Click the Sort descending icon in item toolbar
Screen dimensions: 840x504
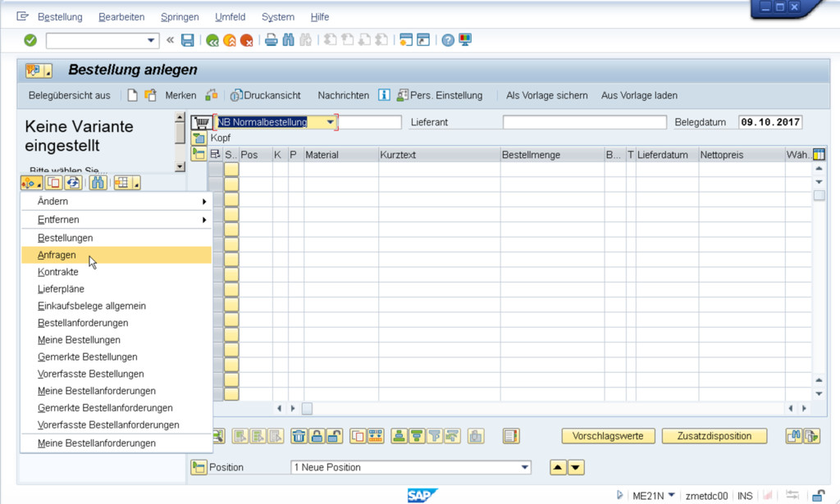coord(416,436)
